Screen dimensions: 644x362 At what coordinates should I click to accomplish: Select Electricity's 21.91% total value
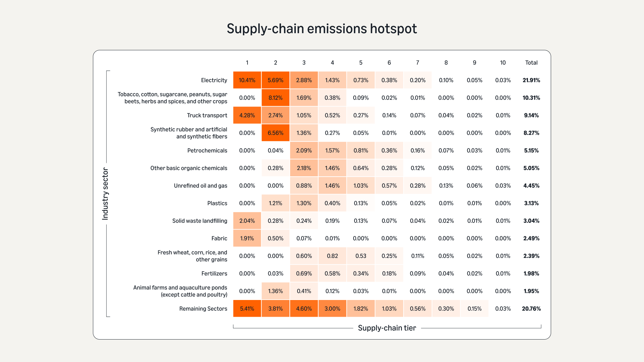click(x=531, y=80)
